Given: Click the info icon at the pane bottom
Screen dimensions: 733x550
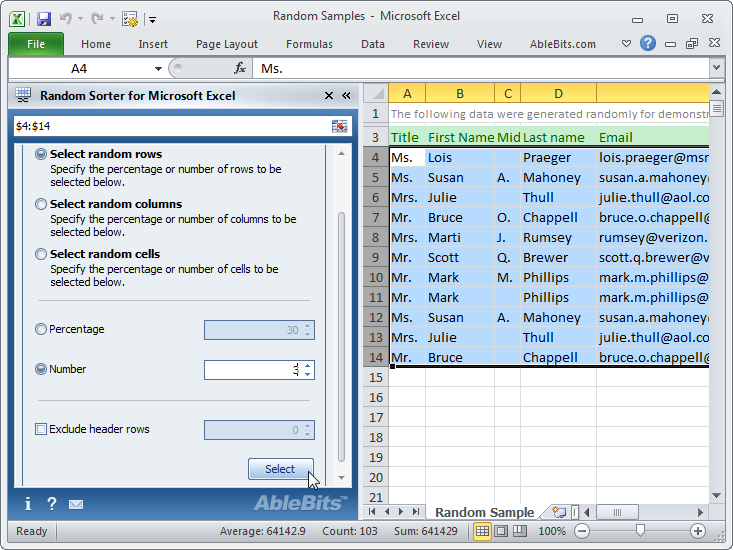Looking at the screenshot, I should [x=28, y=504].
